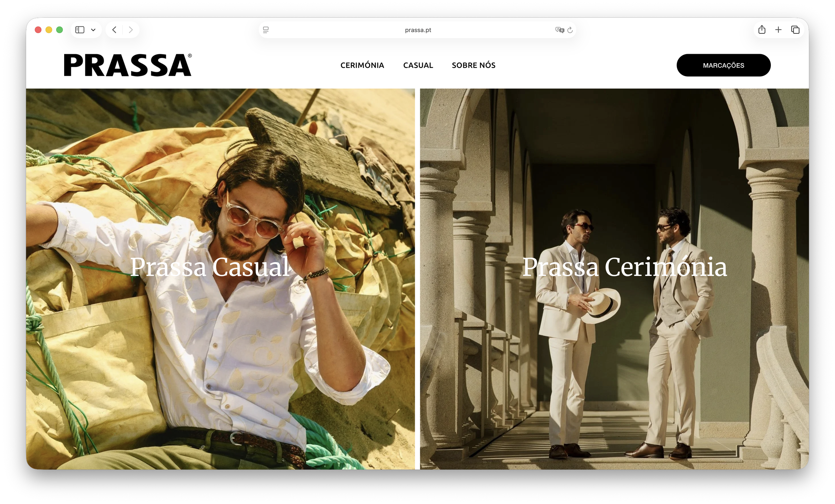Click the green fullscreen traffic light
This screenshot has height=504, width=835.
click(59, 30)
